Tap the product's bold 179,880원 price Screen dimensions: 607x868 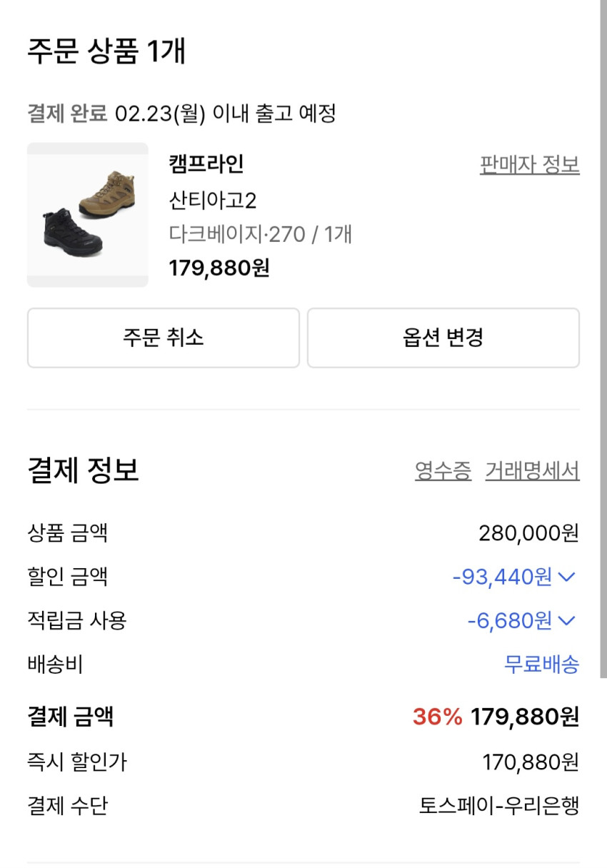coord(219,268)
